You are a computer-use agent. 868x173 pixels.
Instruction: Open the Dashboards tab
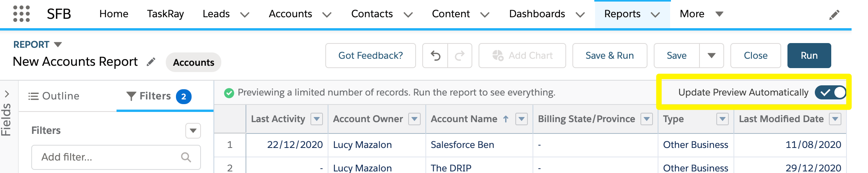537,14
